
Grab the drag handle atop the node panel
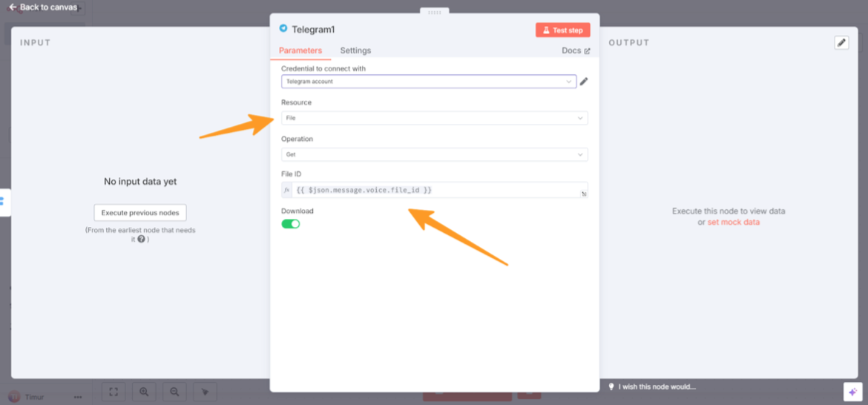435,10
